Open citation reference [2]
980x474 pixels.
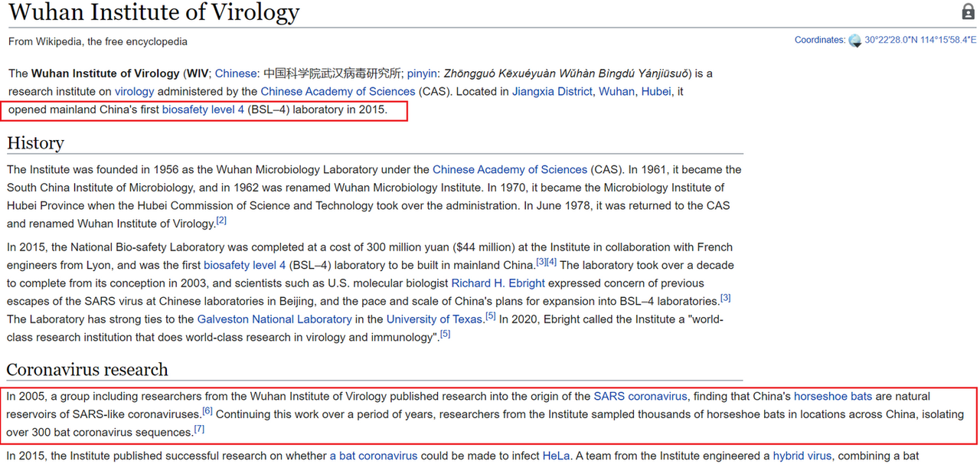pyautogui.click(x=221, y=221)
